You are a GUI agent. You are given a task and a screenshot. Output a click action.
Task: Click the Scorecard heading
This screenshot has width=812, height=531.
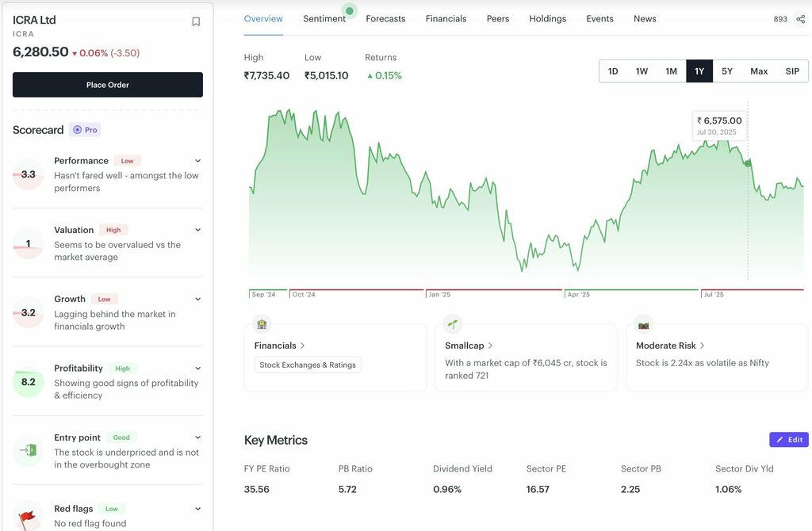coord(38,130)
